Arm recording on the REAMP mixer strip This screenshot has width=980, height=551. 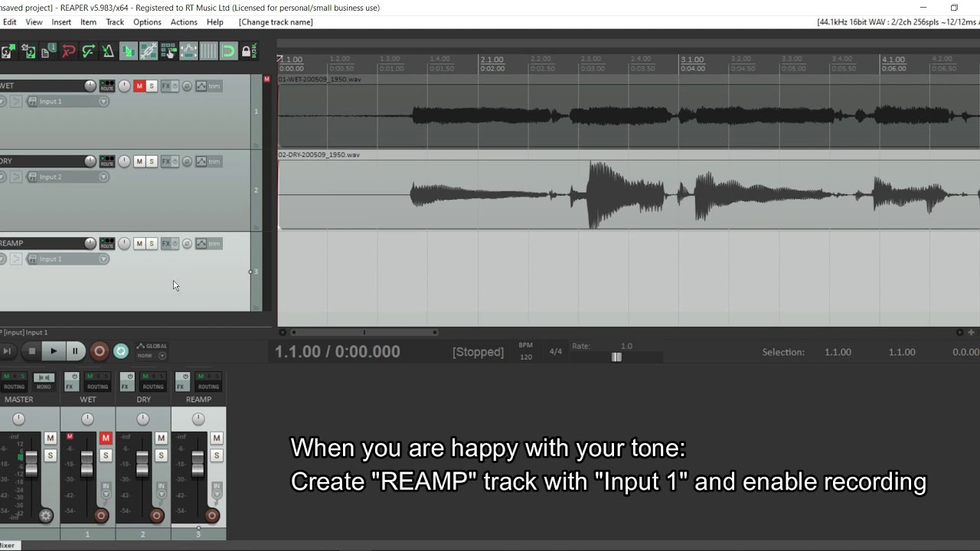212,516
